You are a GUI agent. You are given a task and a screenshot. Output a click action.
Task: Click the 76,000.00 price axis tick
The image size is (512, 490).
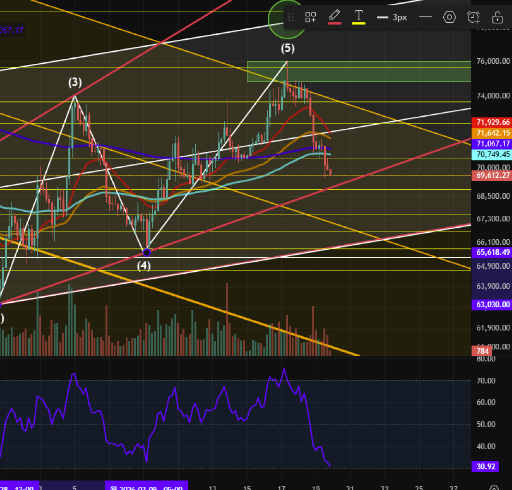coord(493,61)
